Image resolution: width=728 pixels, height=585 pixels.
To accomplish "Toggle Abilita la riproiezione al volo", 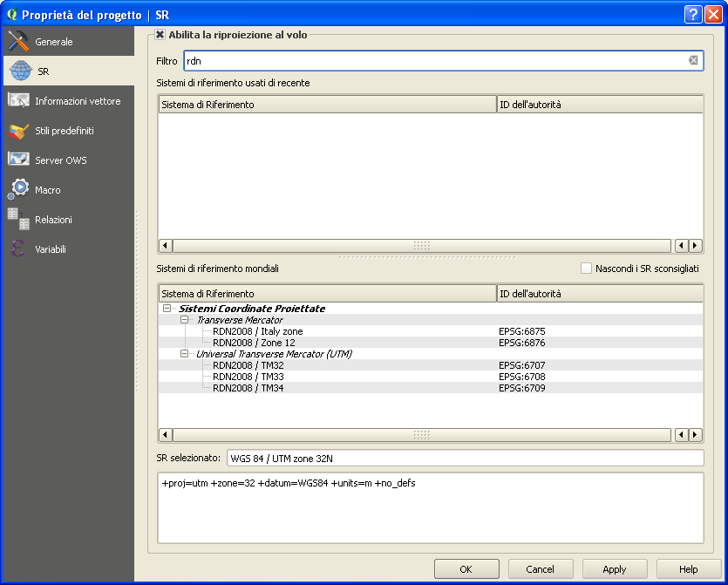I will (x=160, y=36).
